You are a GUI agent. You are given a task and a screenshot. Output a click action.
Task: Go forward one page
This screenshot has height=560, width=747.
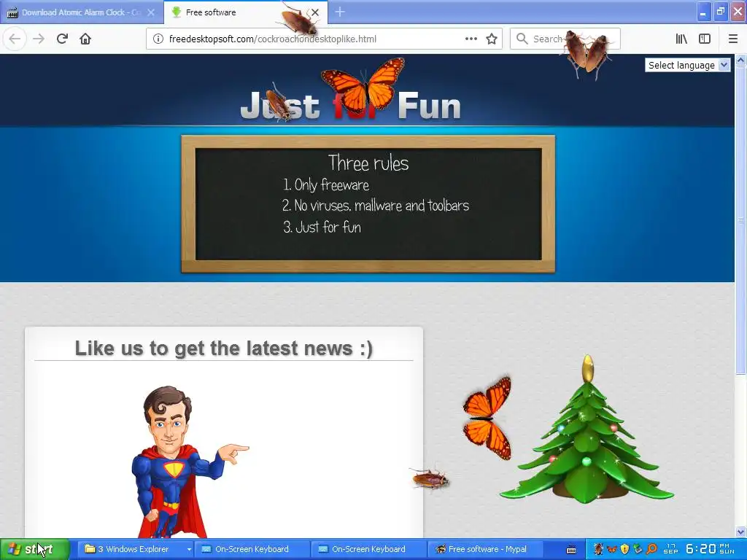point(39,39)
